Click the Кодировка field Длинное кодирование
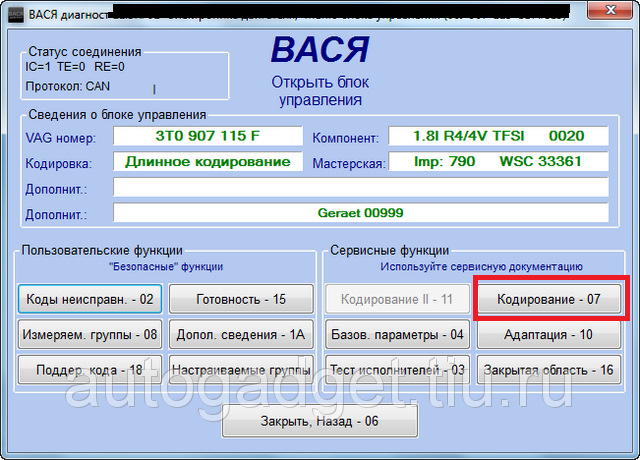The width and height of the screenshot is (640, 460). (x=208, y=162)
